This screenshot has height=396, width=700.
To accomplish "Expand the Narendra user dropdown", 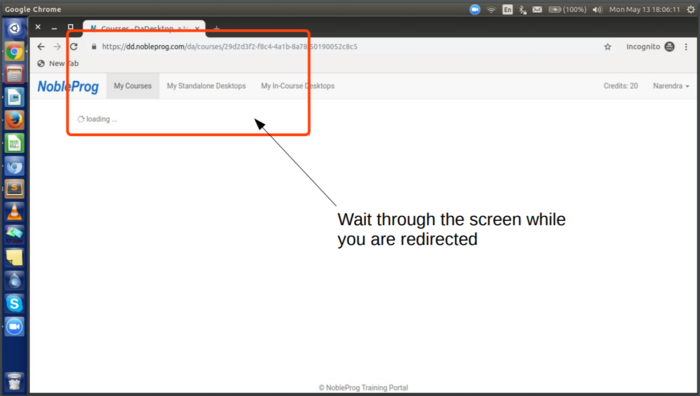I will (x=671, y=86).
